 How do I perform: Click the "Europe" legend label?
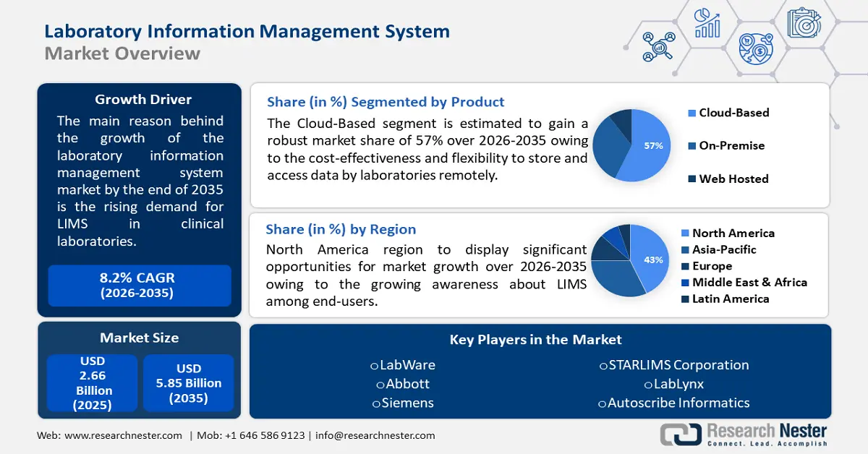(712, 266)
